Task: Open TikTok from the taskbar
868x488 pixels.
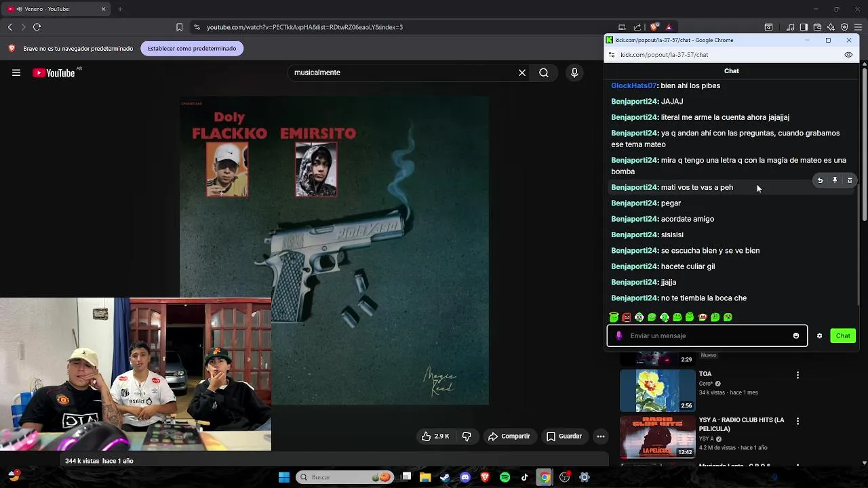Action: [x=524, y=477]
